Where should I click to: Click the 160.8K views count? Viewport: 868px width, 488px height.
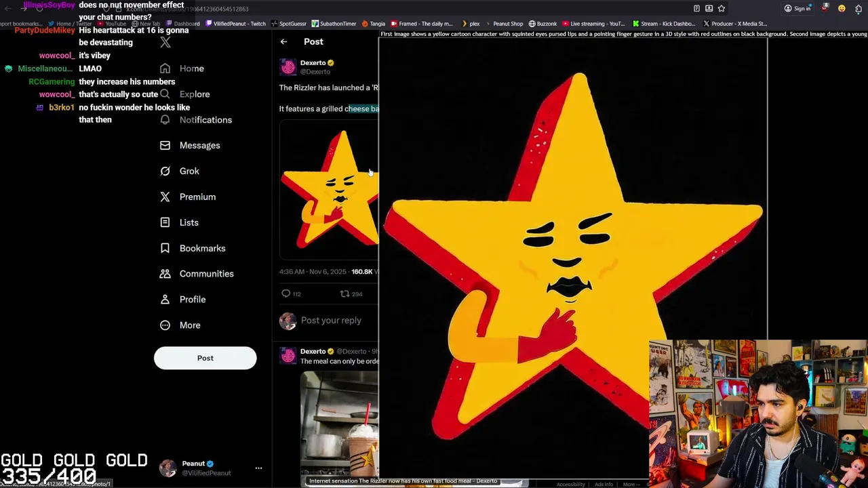click(361, 272)
